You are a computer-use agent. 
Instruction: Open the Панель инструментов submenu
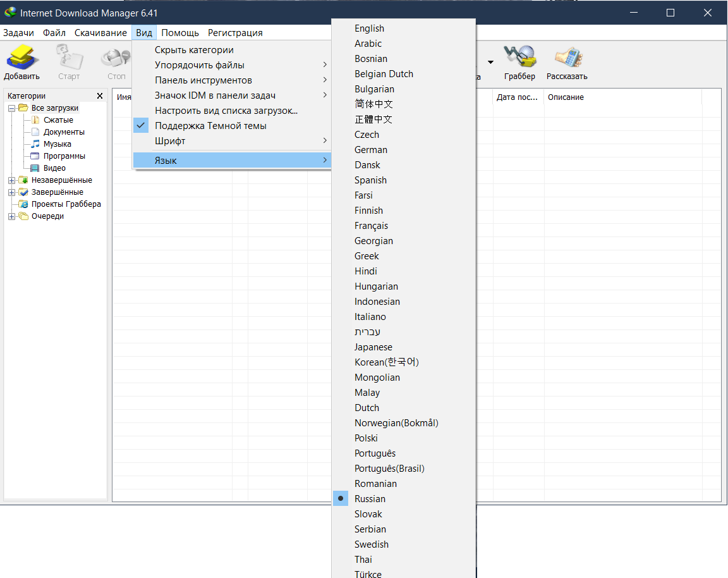tap(232, 80)
